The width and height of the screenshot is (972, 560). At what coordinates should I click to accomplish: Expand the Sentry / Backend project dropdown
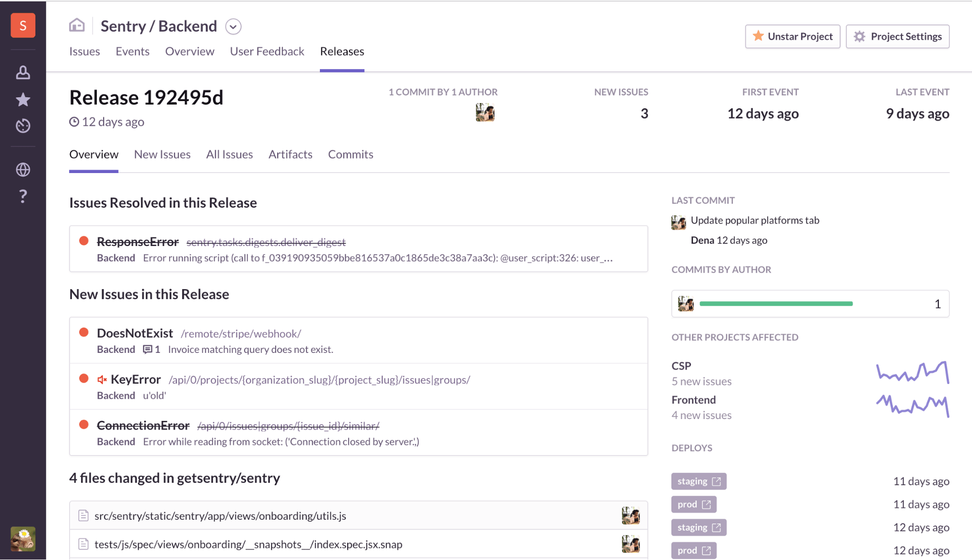coord(233,26)
